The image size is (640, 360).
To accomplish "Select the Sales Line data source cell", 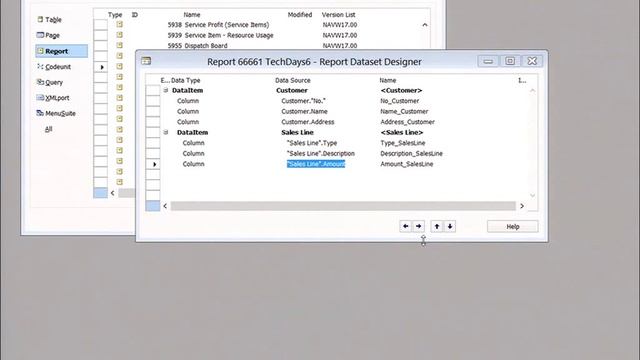I will pyautogui.click(x=297, y=132).
